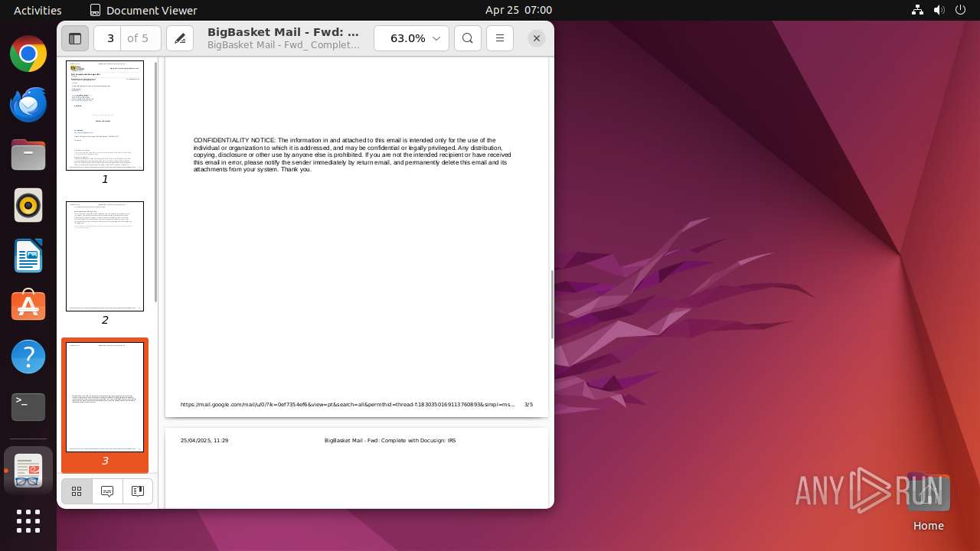Select page 3 thumbnail
This screenshot has height=551, width=980.
105,397
